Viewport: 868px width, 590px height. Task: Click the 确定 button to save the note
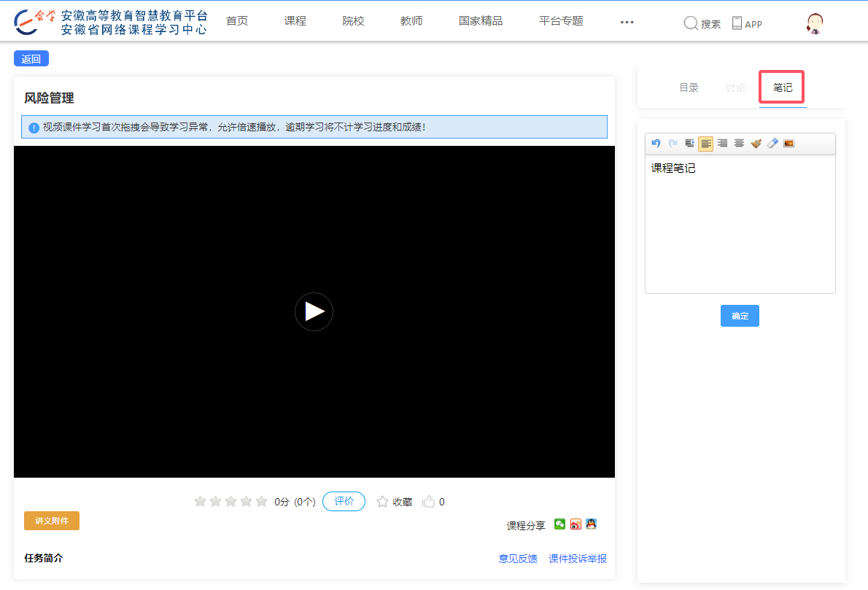tap(740, 316)
